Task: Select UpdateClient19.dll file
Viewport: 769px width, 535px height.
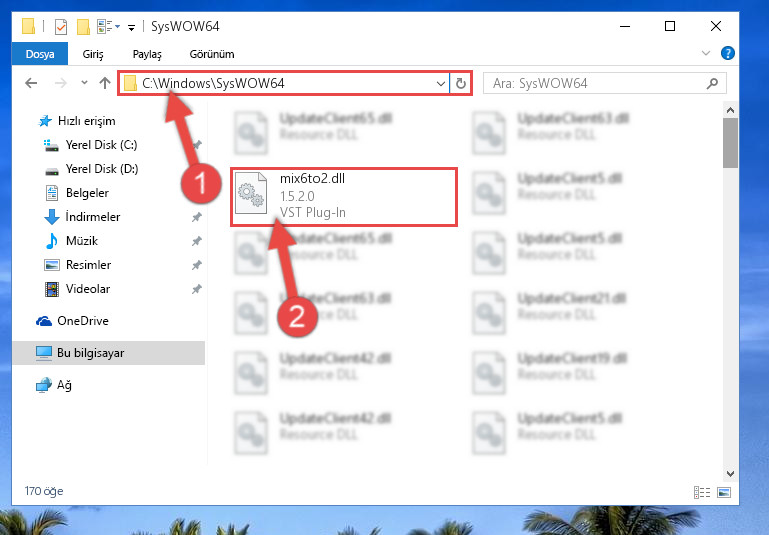Action: coord(572,358)
